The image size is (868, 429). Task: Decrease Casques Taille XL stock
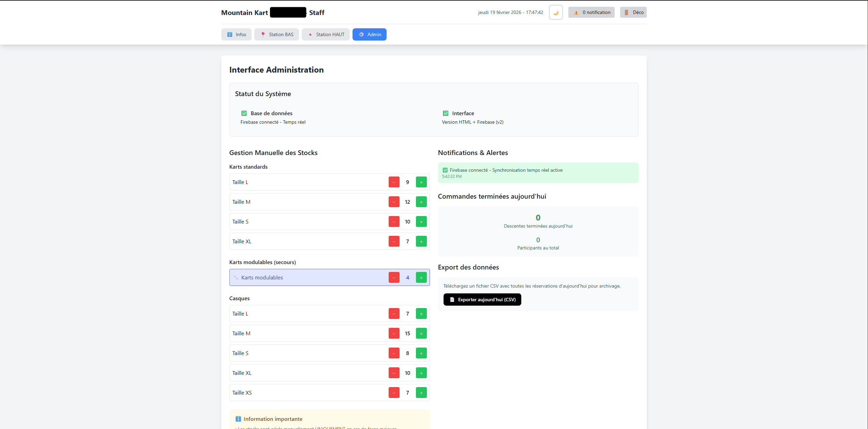tap(394, 373)
